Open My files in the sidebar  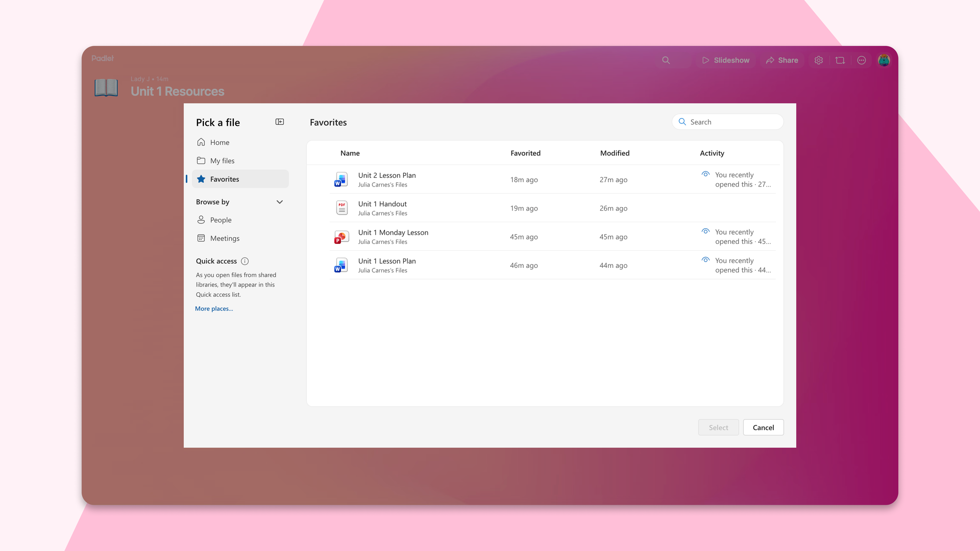222,160
